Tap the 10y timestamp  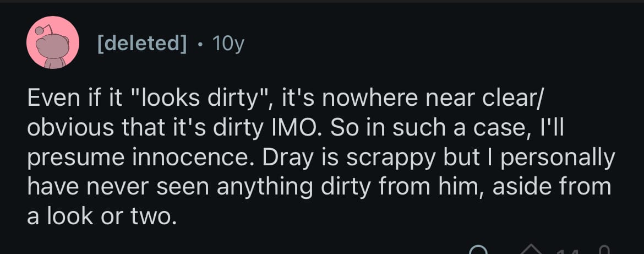coord(227,42)
